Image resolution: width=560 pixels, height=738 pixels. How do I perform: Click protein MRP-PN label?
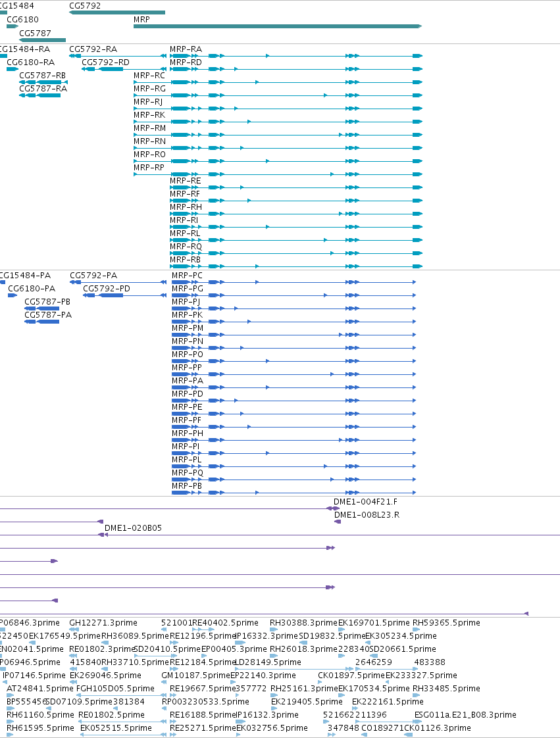pyautogui.click(x=188, y=341)
